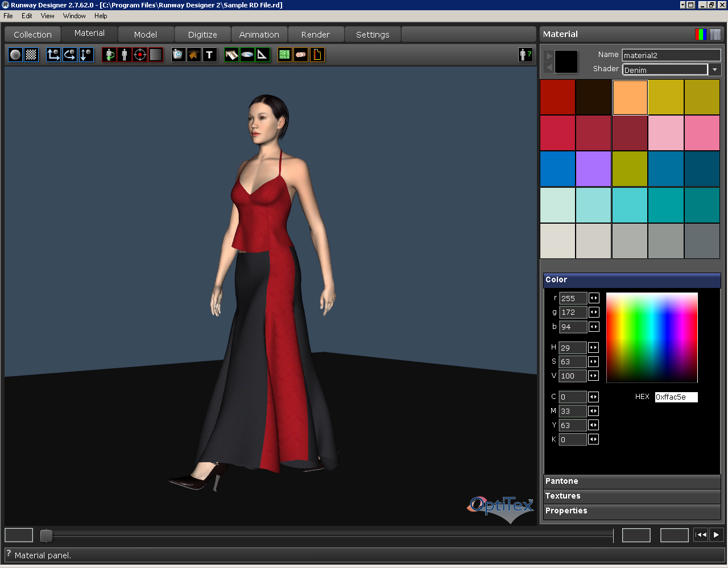728x568 pixels.
Task: Switch to the Render tab
Action: click(x=316, y=35)
